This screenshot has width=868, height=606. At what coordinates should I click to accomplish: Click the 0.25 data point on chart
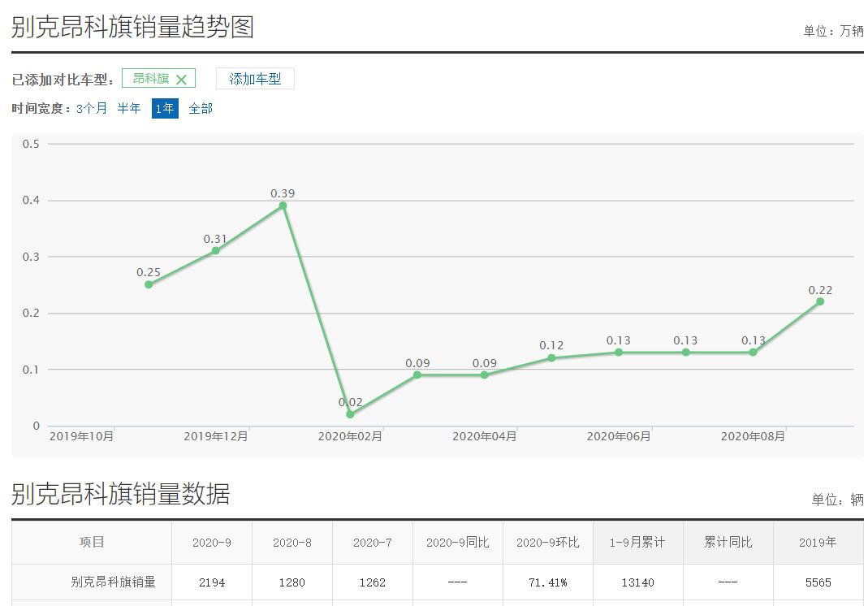tap(149, 284)
